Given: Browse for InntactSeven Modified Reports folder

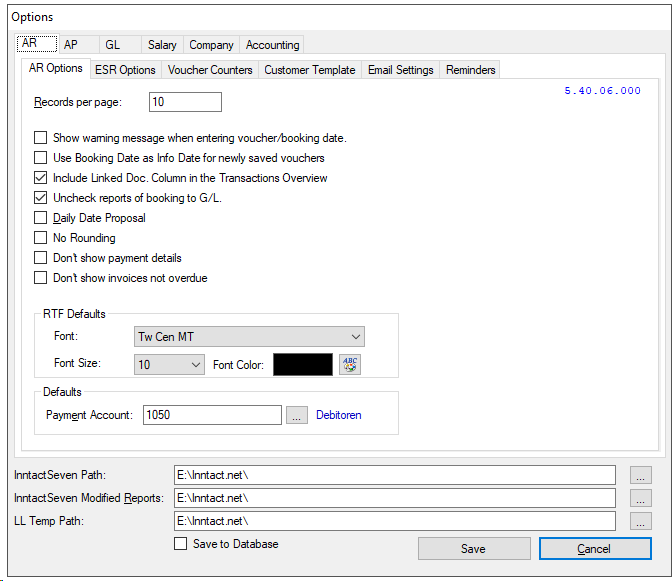Looking at the screenshot, I should coord(641,498).
